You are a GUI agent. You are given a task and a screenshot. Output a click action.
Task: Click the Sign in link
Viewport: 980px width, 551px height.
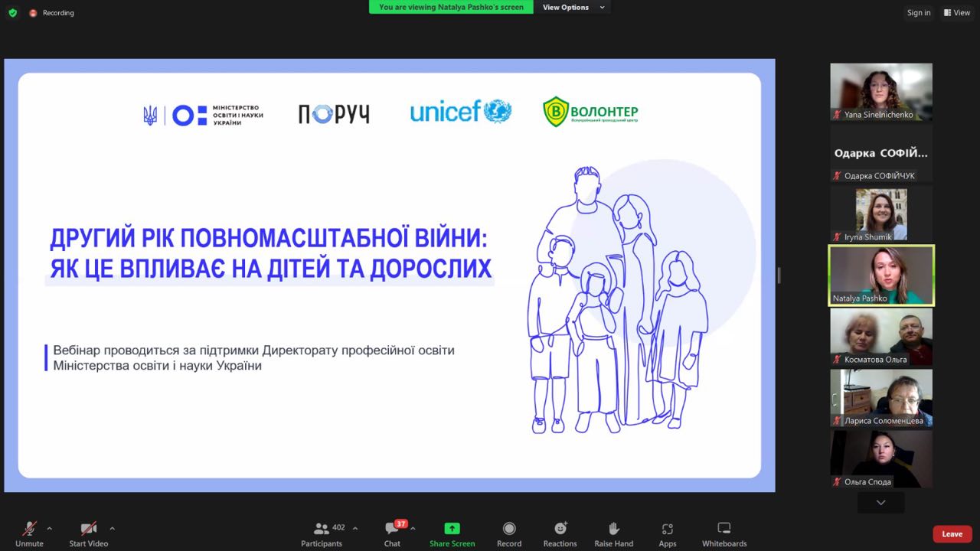pos(919,13)
